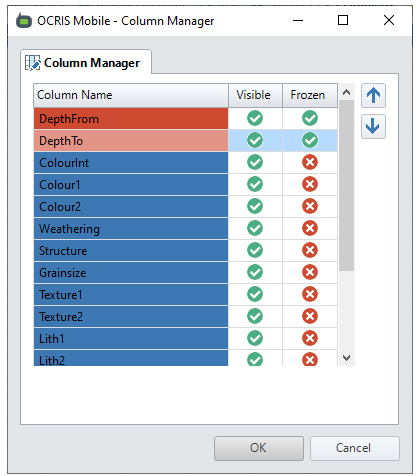
Task: Click the Visible column header
Action: 255,95
